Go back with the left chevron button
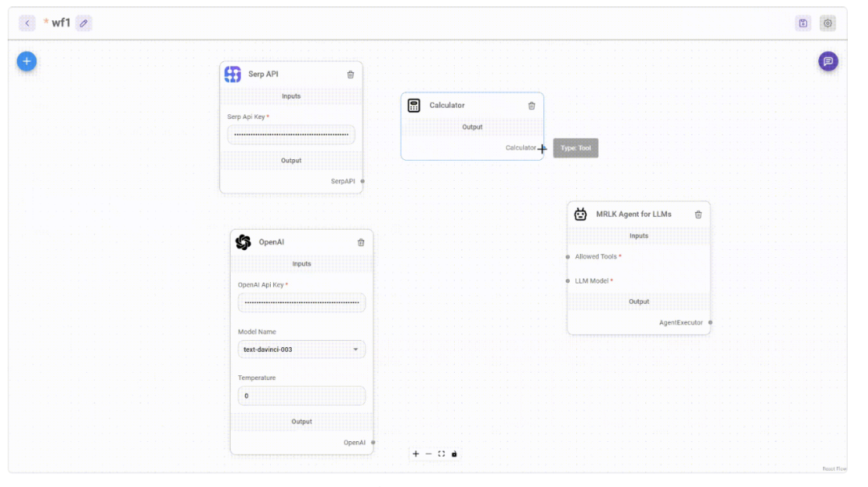868x487 pixels. click(27, 23)
